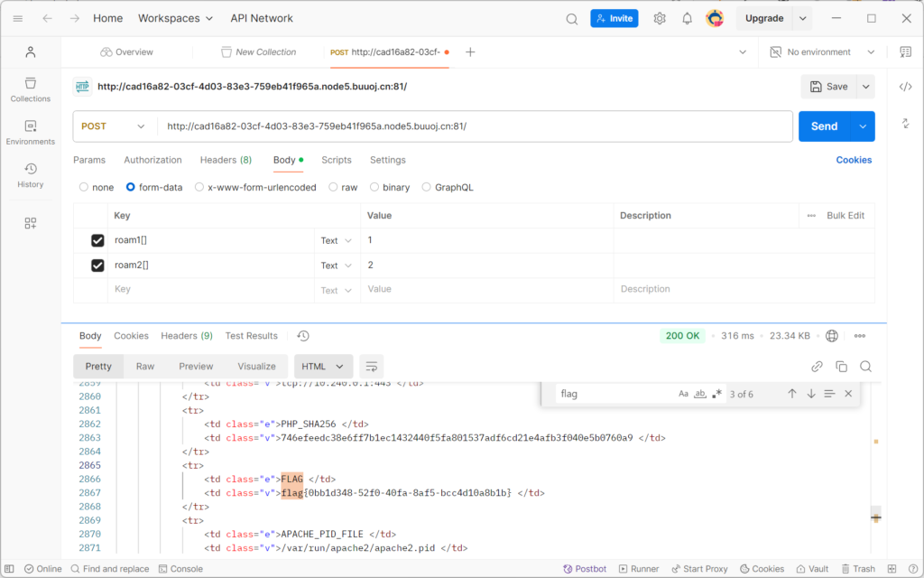Open the History sidebar panel

click(30, 175)
